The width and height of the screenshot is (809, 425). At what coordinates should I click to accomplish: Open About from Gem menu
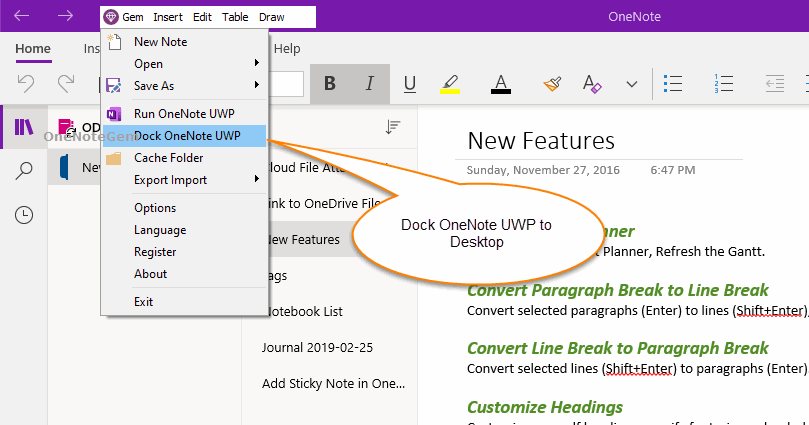click(184, 274)
